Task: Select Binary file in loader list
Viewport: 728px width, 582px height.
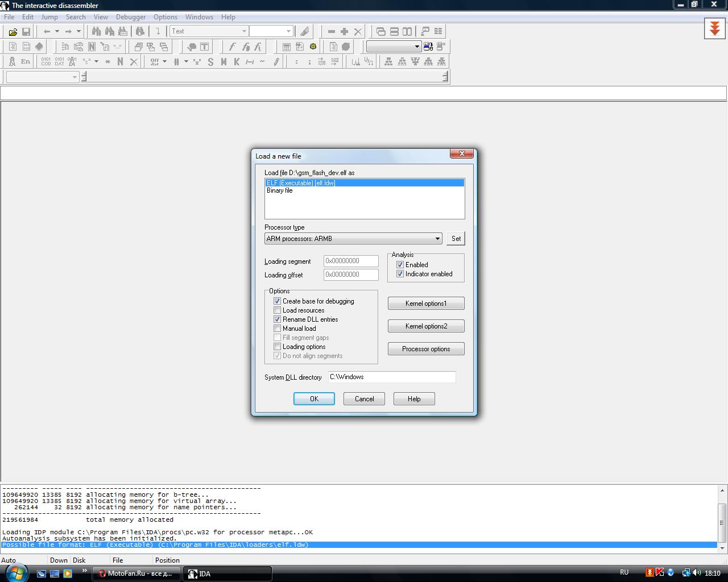Action: tap(365, 190)
